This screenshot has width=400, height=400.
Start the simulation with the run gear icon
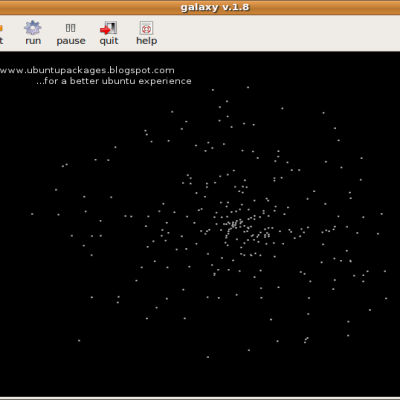tap(33, 28)
